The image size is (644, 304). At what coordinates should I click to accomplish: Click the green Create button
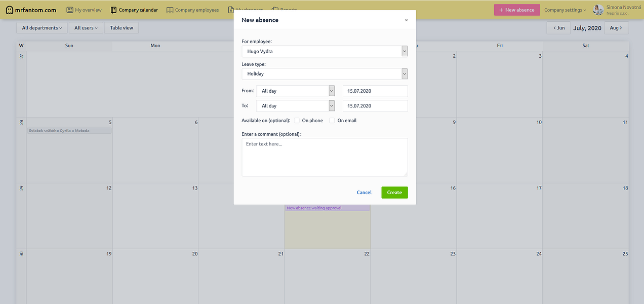pyautogui.click(x=394, y=193)
